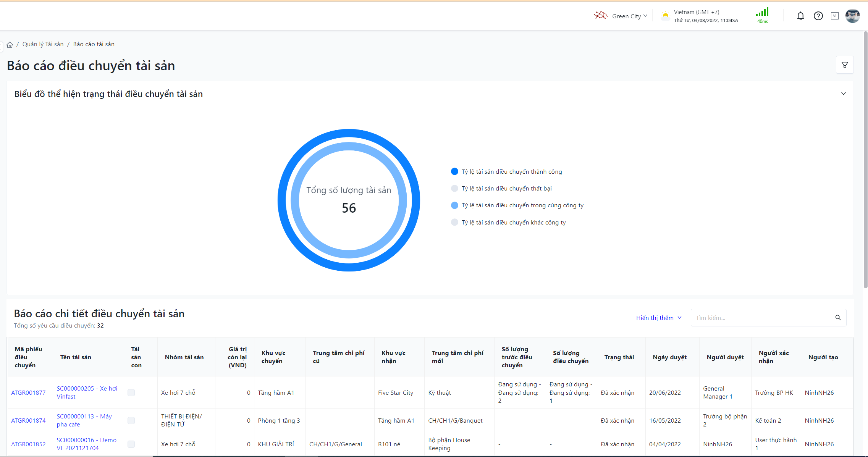Go to Quản lý Tài sản breadcrumb
Screen dimensions: 868x457
point(43,44)
